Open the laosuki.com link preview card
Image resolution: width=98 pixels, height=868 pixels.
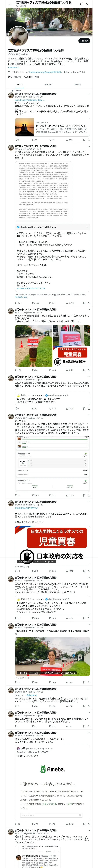tap(52, 127)
